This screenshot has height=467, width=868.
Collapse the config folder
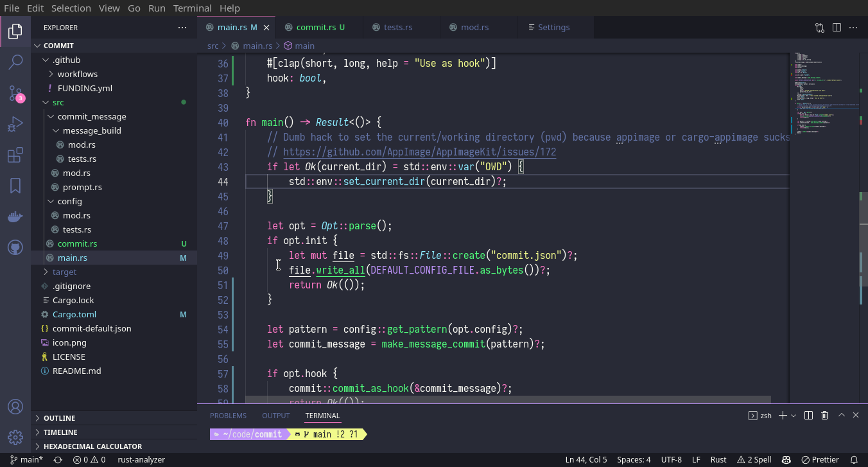(114, 201)
